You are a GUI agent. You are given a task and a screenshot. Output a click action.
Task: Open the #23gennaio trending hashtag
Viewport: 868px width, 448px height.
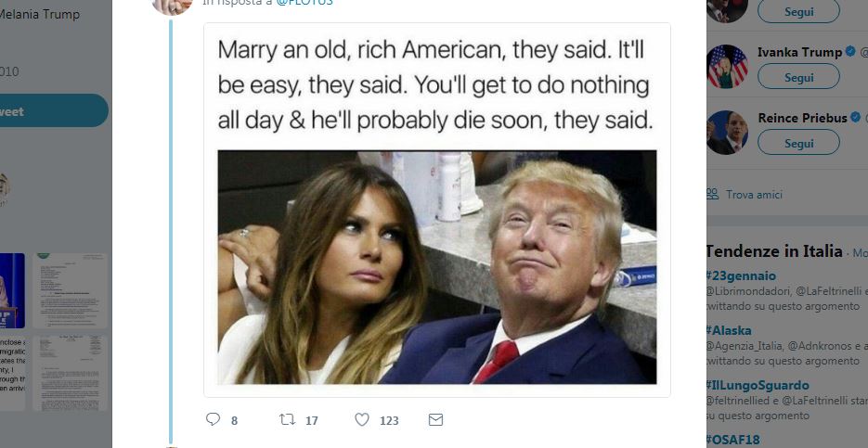point(741,275)
